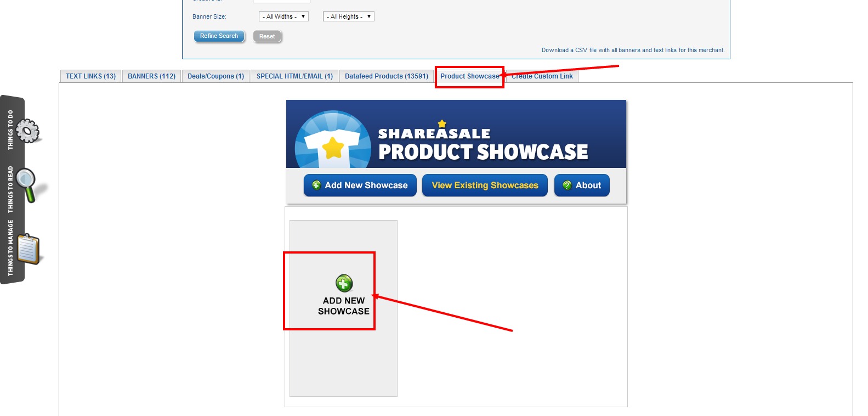Switch to the TEXT LINKS (13) tab

(x=90, y=76)
